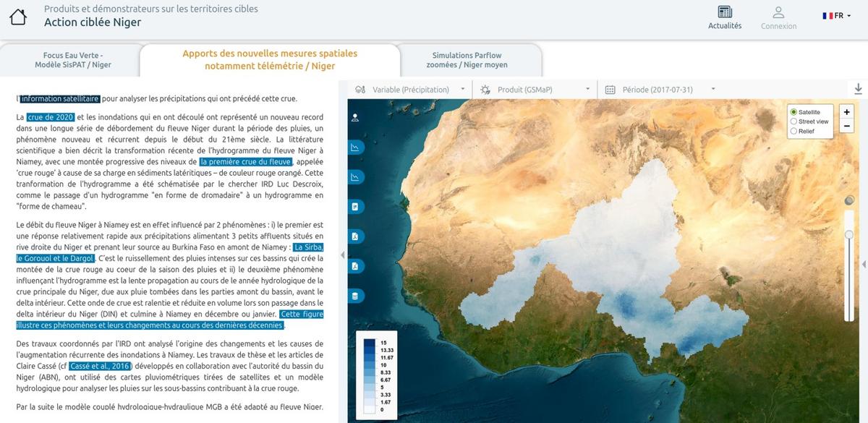Click the layer opacity circle icon above slider
This screenshot has width=868, height=423.
(x=849, y=200)
